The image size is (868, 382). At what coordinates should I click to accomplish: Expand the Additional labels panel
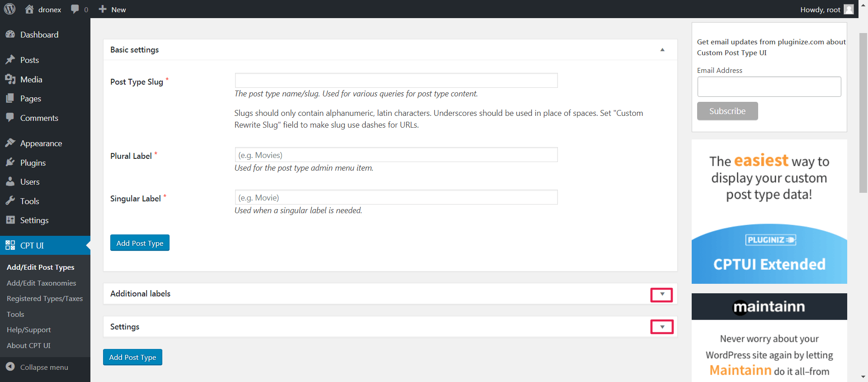[x=662, y=294]
